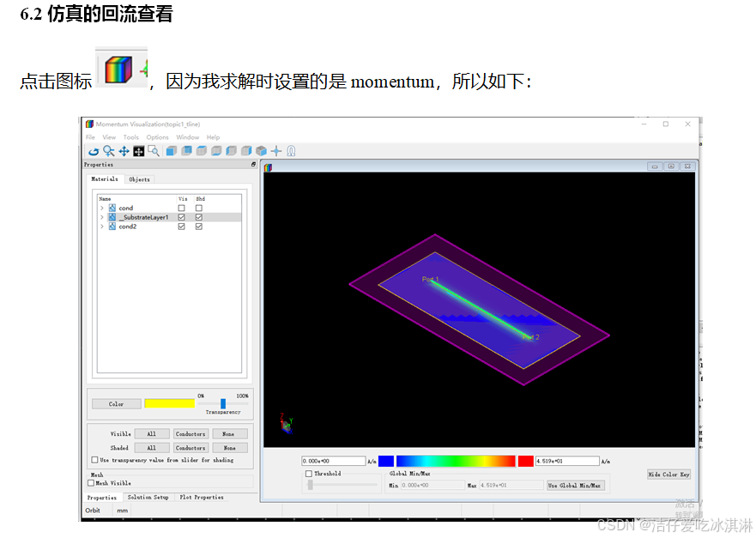Click the area zoom icon on the toolbar
This screenshot has width=756, height=538.
tap(154, 150)
